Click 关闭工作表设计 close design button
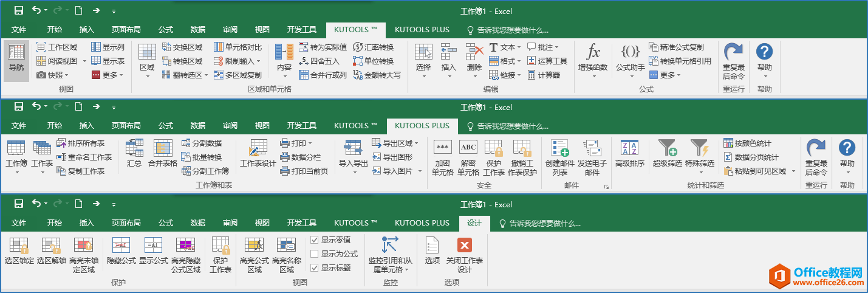Viewport: 868px width, 293px height. (x=465, y=255)
